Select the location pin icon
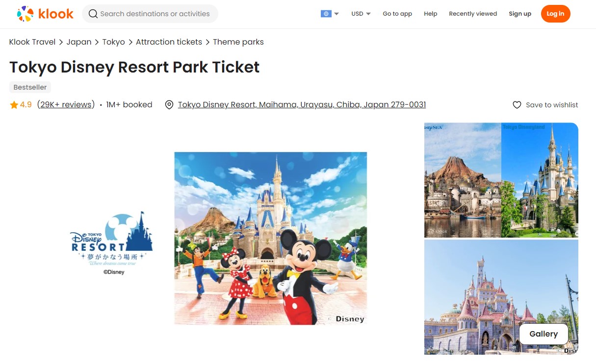Screen dimensions: 596x364 [169, 105]
